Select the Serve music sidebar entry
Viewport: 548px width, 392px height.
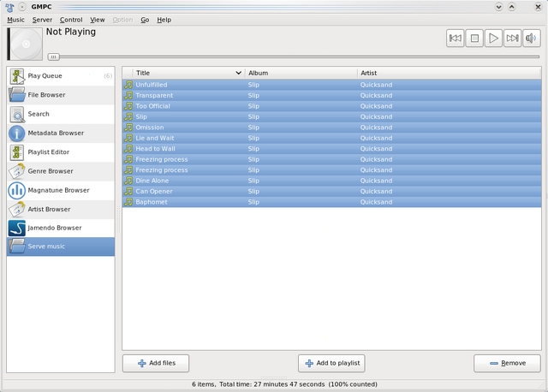pos(61,246)
